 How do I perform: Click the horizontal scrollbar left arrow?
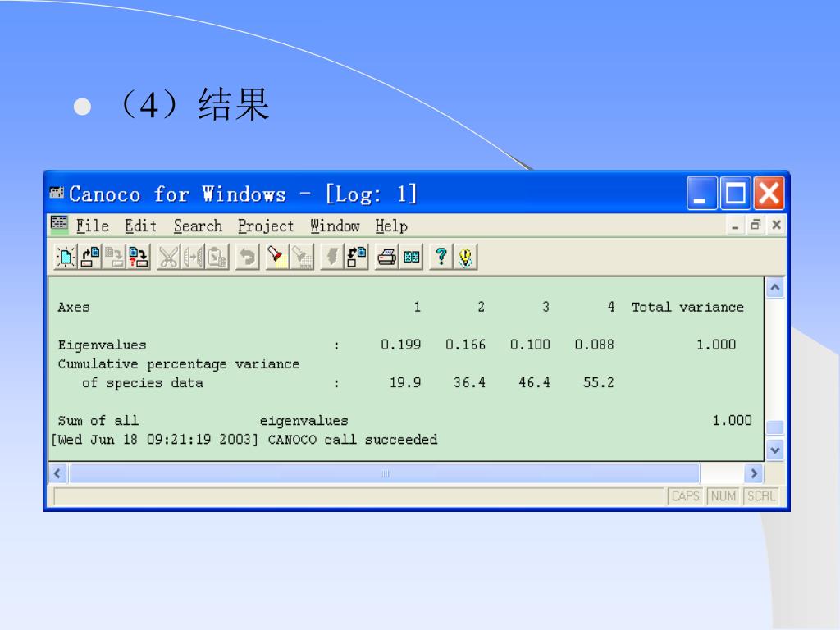(x=58, y=473)
